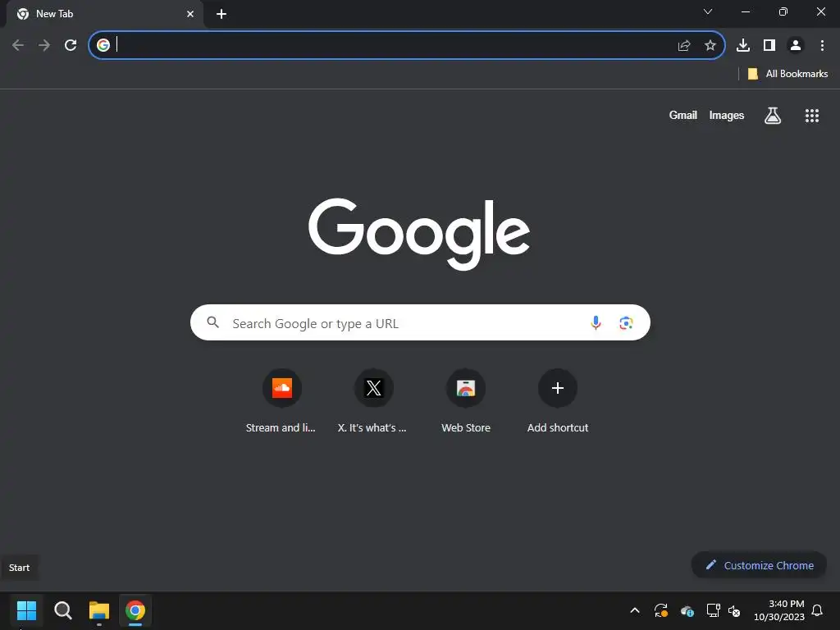Open the Google apps grid

(812, 115)
